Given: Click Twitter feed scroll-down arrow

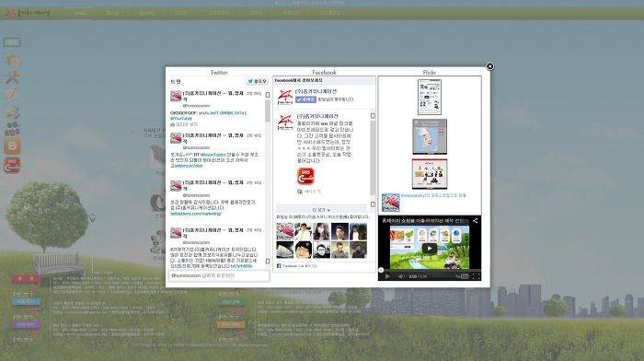Looking at the screenshot, I should click(268, 262).
